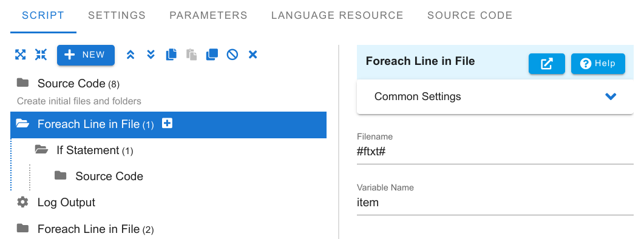This screenshot has width=644, height=239.
Task: Disable the selected item with ban icon
Action: coord(232,55)
